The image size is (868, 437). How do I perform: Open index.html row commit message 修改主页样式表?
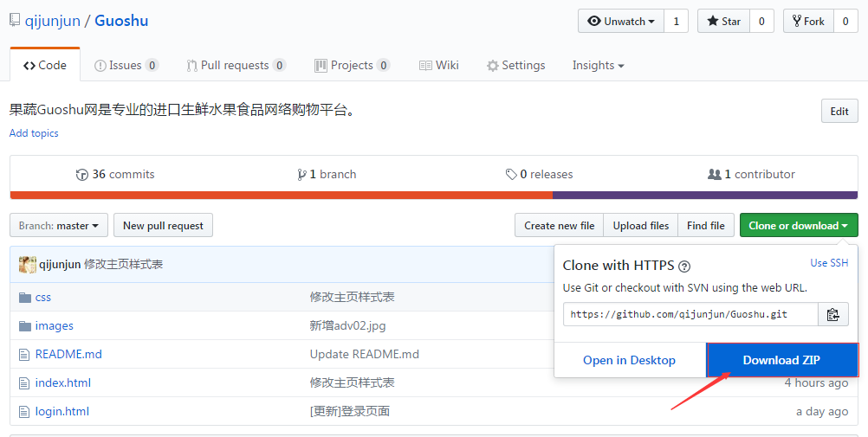352,382
